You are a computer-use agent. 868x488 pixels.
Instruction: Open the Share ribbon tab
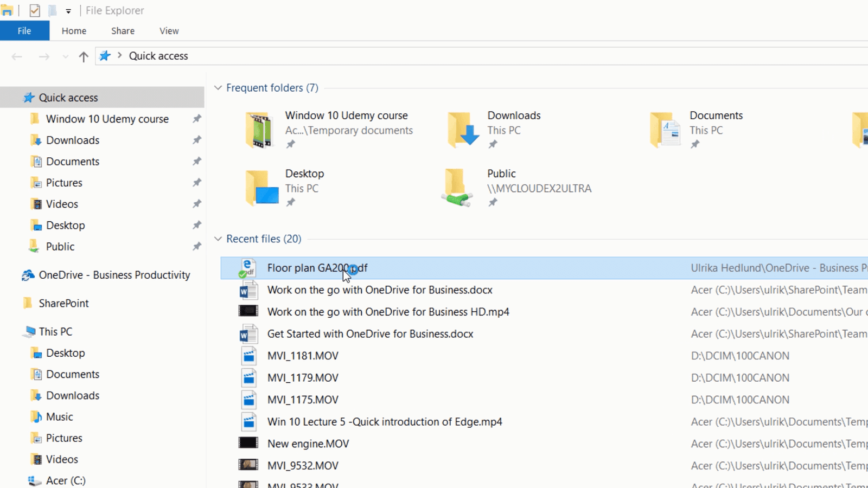123,31
